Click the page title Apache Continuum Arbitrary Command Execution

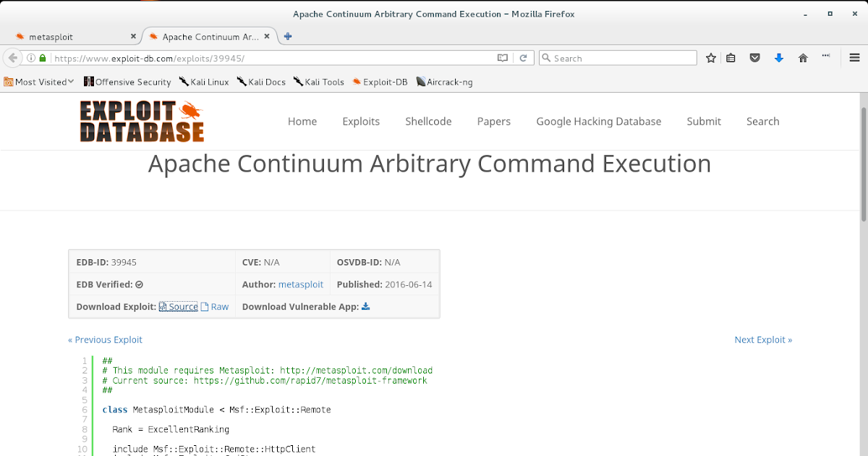pos(430,164)
